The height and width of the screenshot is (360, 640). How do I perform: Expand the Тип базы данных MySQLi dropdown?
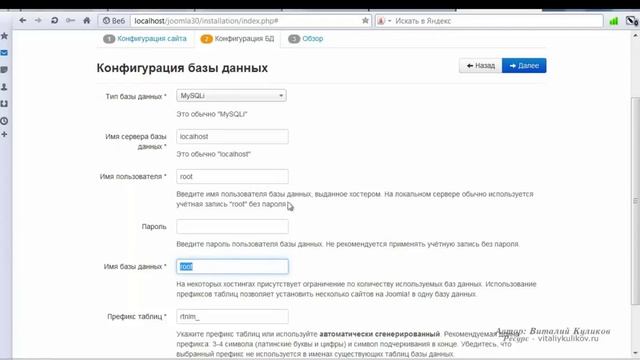tap(231, 96)
